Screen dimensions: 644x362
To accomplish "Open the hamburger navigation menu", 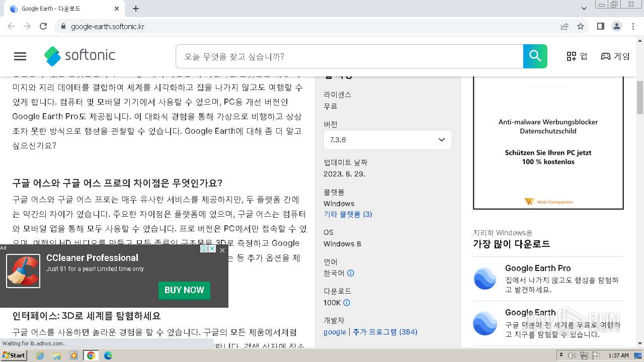I will pos(20,56).
